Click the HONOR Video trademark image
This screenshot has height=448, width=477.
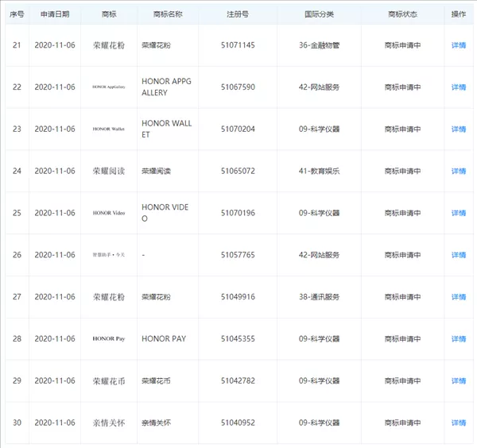[x=109, y=213]
